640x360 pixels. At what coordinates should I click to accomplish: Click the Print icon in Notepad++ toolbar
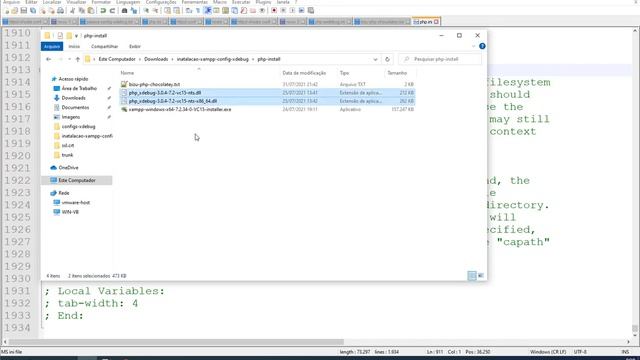(x=60, y=11)
